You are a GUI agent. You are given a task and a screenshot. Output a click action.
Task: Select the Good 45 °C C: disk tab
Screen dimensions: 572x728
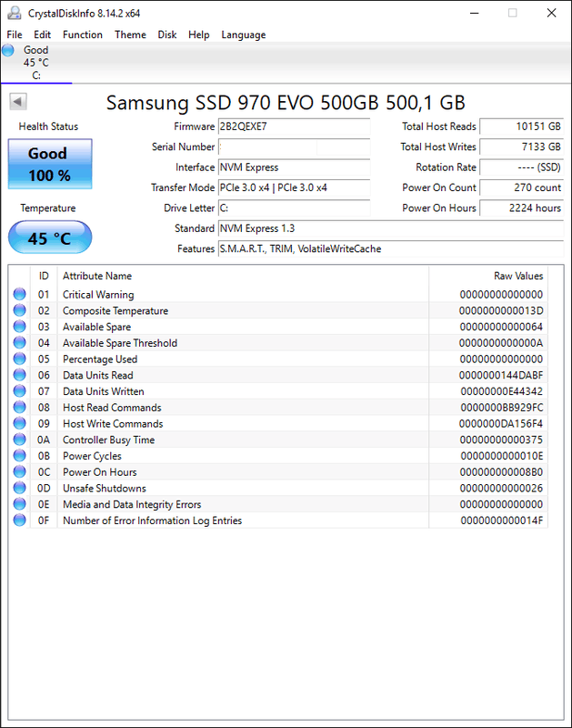click(x=36, y=63)
